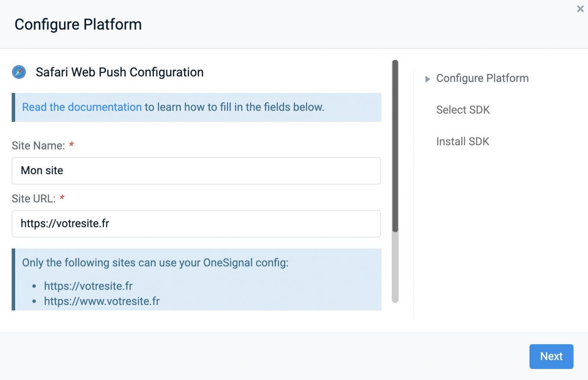Focus the Site URL input box

click(x=196, y=224)
